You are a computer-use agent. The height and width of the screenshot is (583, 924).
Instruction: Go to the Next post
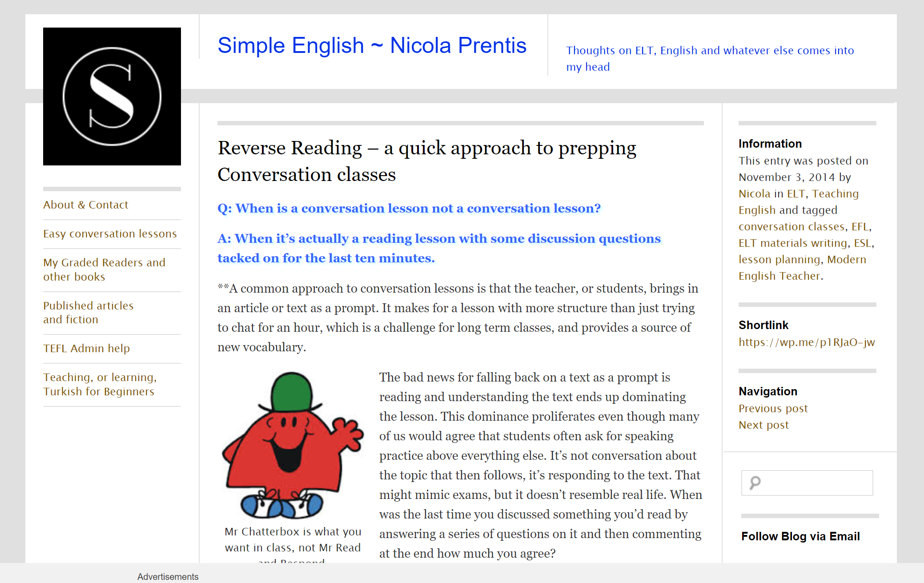(763, 425)
